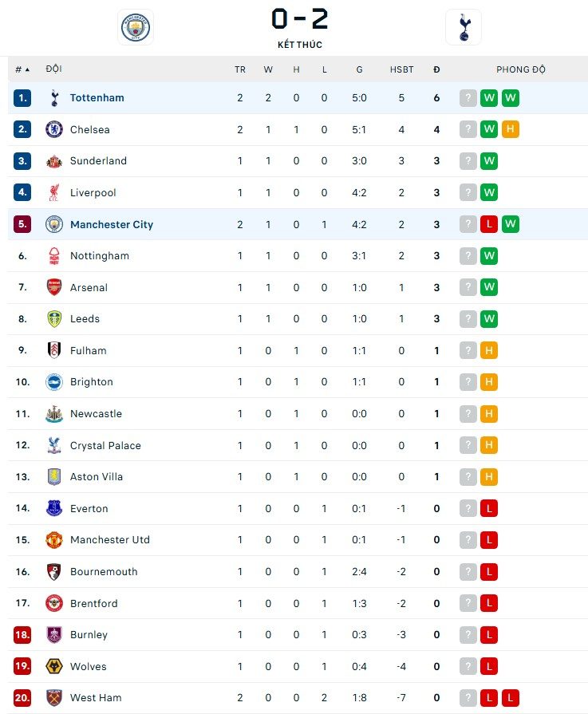Open the Manchester City team name link
Image resolution: width=588 pixels, height=714 pixels.
(112, 224)
